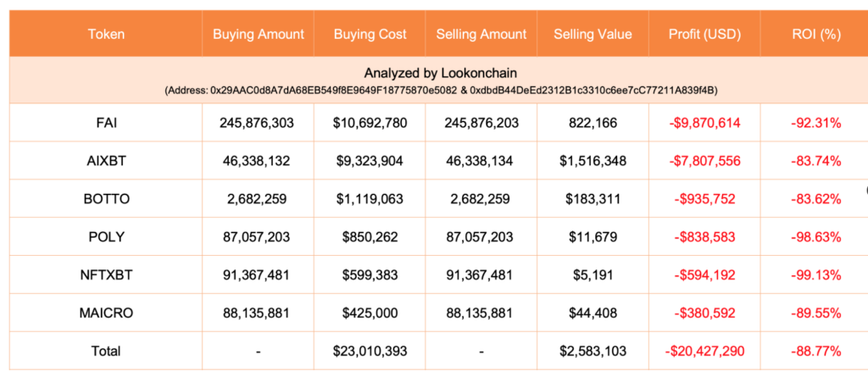Select the total buying cost $23,010,393
This screenshot has width=868, height=376.
click(370, 351)
